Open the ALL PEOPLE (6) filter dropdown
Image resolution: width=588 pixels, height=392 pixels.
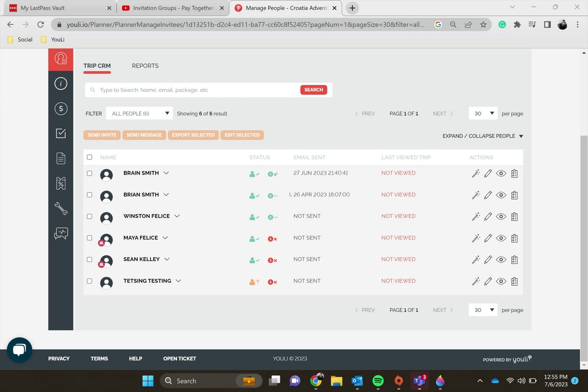[x=139, y=114]
